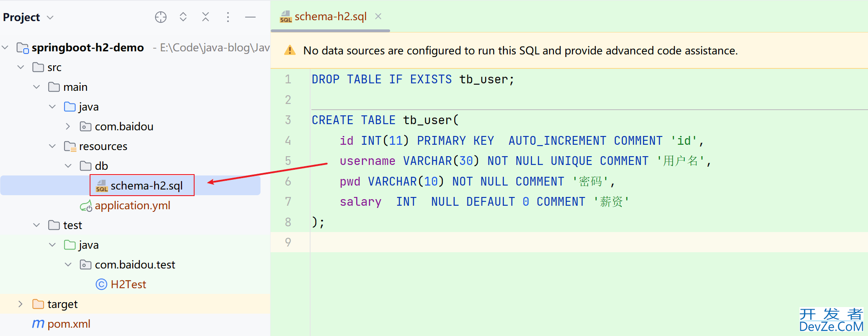Screen dimensions: 868x336
Task: Collapse the main folder chevron
Action: click(36, 87)
